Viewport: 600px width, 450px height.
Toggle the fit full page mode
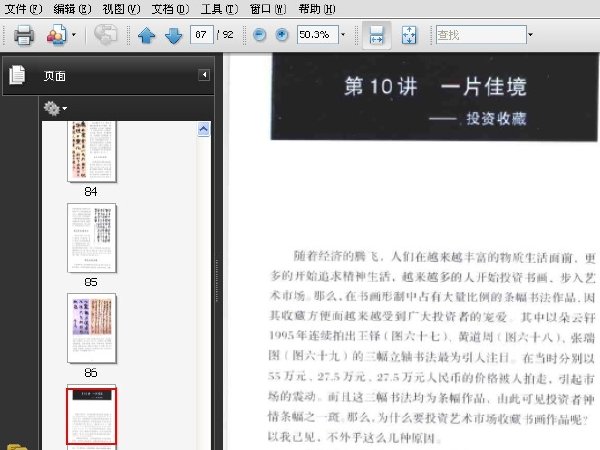409,35
